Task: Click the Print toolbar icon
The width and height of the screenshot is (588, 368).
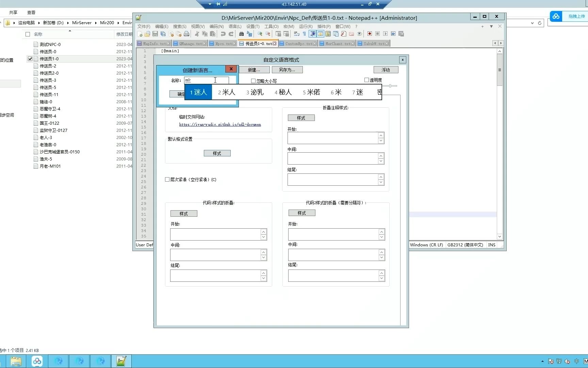Action: coord(186,34)
